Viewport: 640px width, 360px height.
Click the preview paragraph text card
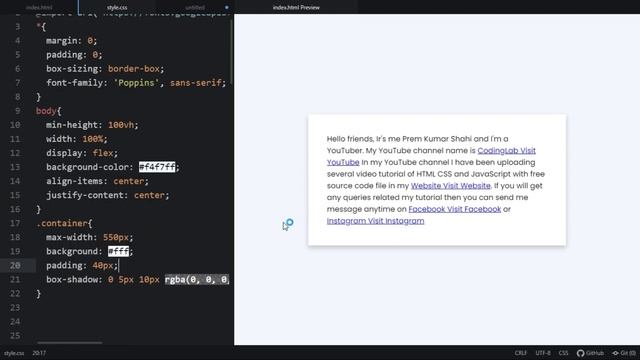coord(437,180)
